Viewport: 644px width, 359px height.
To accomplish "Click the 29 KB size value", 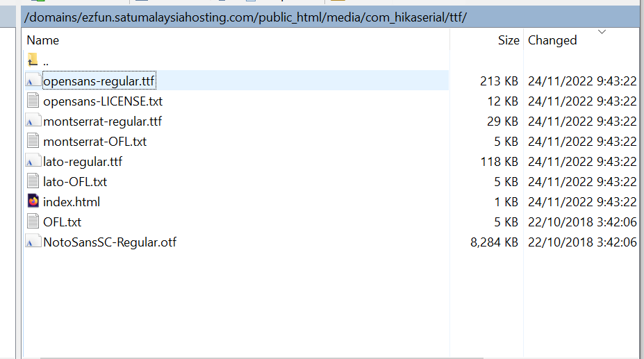I will click(502, 122).
